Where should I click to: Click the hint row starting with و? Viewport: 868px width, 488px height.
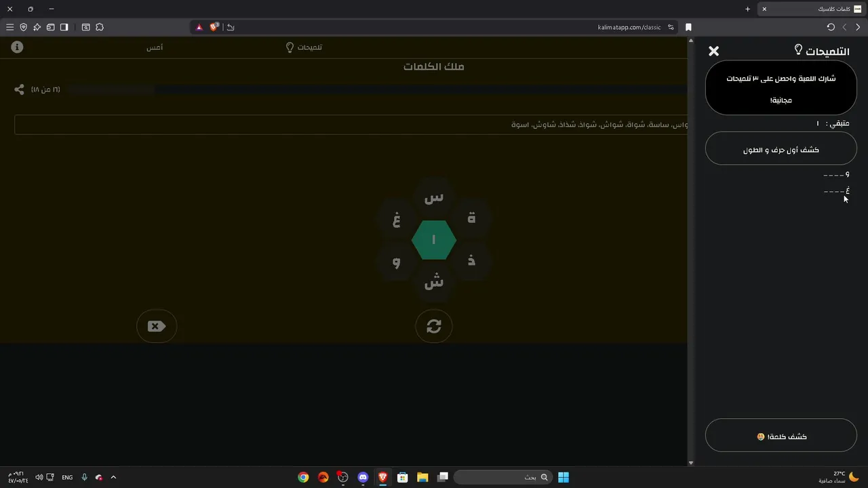tap(836, 175)
